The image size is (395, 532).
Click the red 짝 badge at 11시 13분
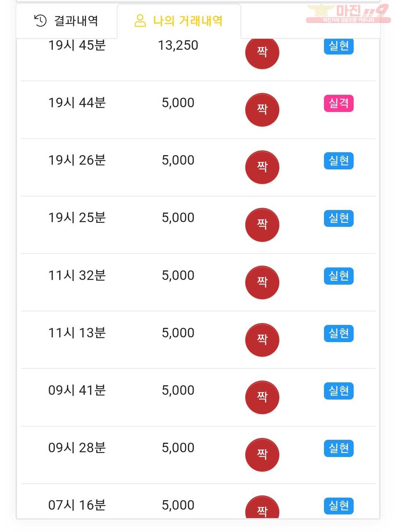coord(262,340)
